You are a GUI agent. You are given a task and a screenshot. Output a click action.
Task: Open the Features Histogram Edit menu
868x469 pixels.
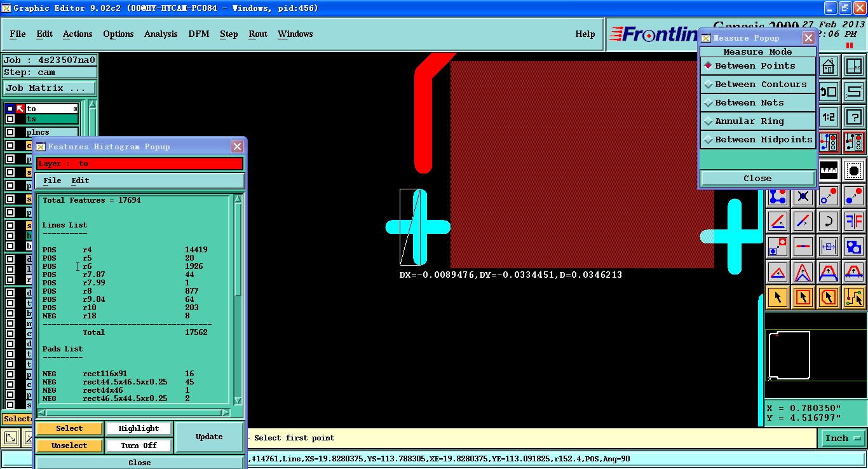point(80,180)
